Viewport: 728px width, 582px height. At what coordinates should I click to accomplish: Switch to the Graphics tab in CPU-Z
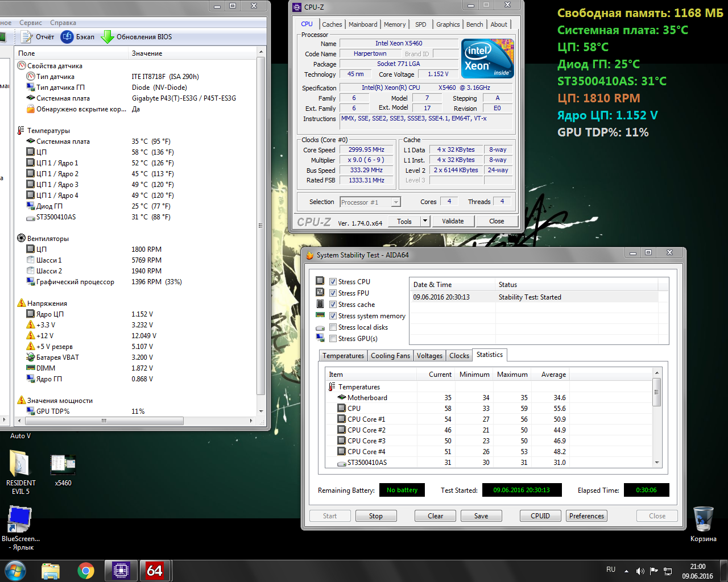click(x=448, y=24)
